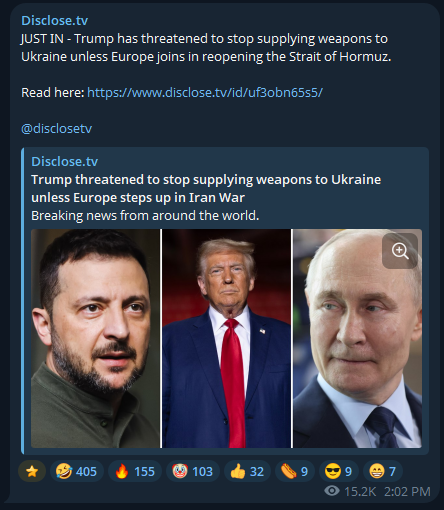Click the 2:02 PM message timestamp

coord(407,491)
